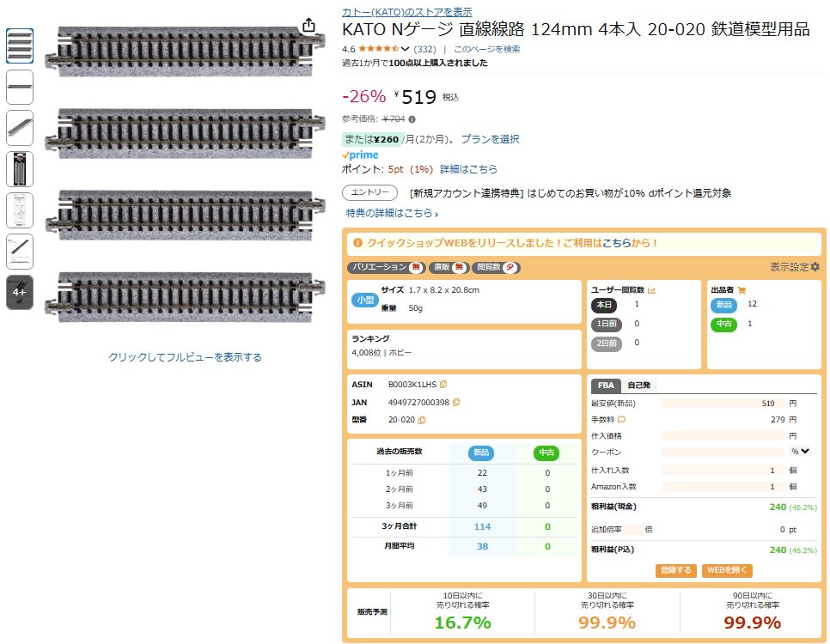
Task: Select the third thumbnail with the angled track
Action: coord(20,128)
